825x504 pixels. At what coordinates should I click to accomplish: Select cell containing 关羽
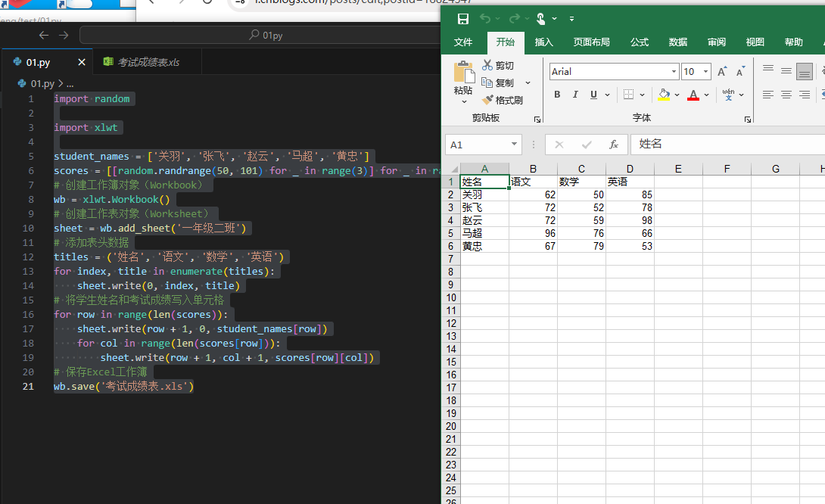point(484,194)
